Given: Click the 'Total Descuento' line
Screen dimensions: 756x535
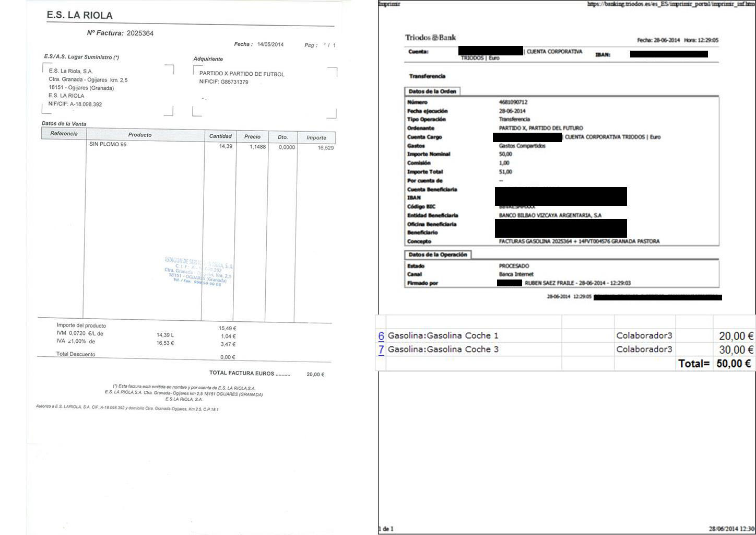Looking at the screenshot, I should click(76, 354).
